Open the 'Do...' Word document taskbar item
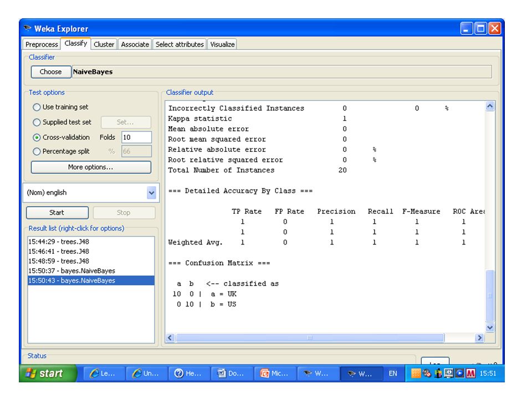Viewport: 532px width, 399px height. click(x=232, y=373)
